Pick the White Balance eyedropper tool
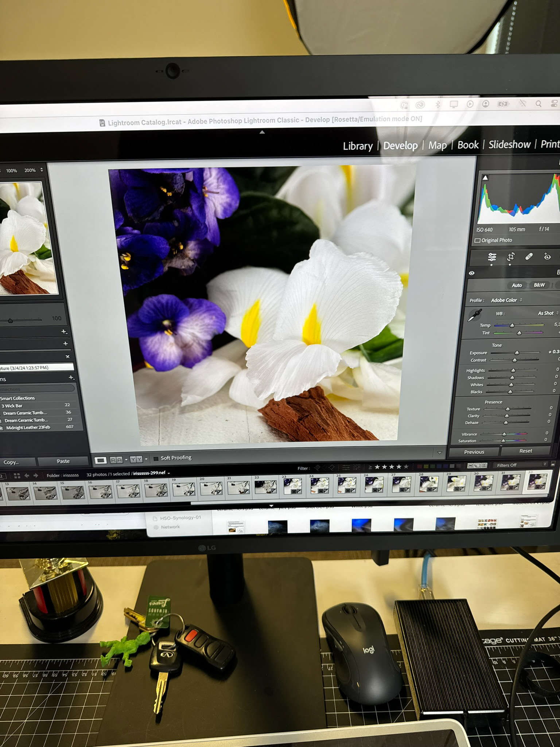The image size is (560, 747). click(x=475, y=316)
